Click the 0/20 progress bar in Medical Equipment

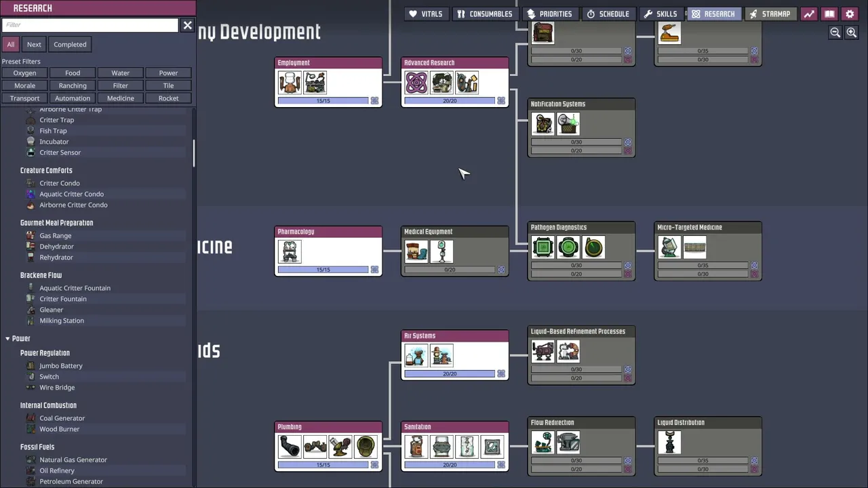[x=450, y=270]
